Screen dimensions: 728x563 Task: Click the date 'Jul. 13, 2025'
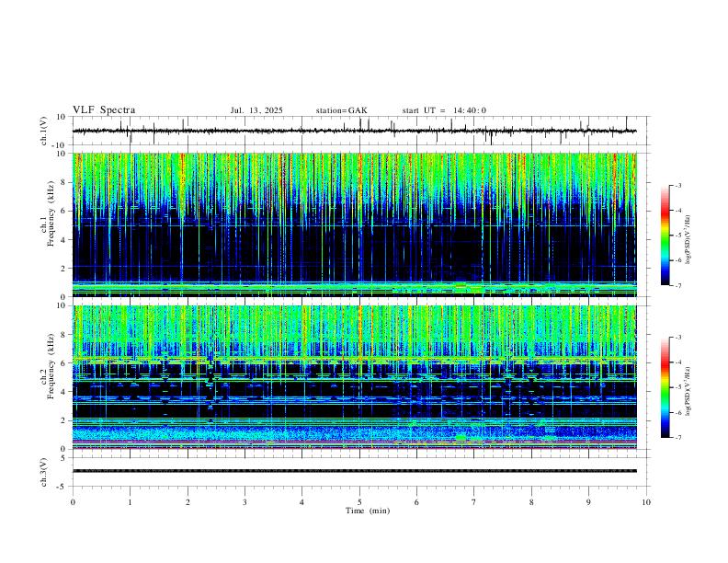[256, 110]
